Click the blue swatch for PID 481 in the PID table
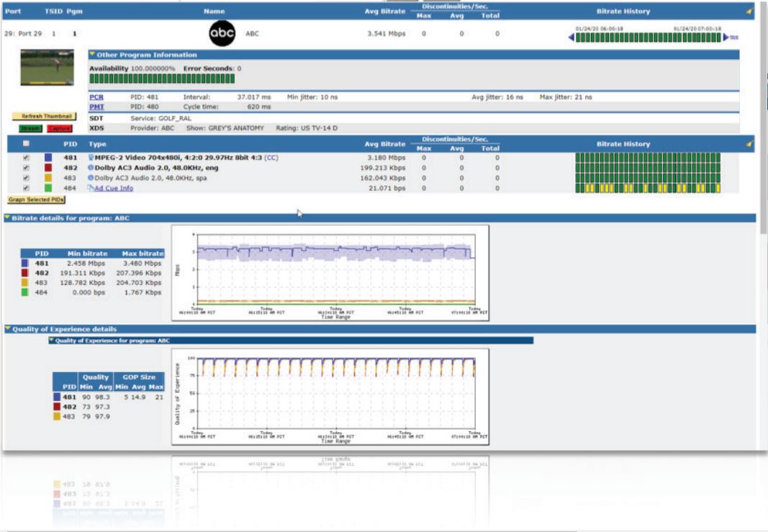768x532 pixels. [x=48, y=158]
